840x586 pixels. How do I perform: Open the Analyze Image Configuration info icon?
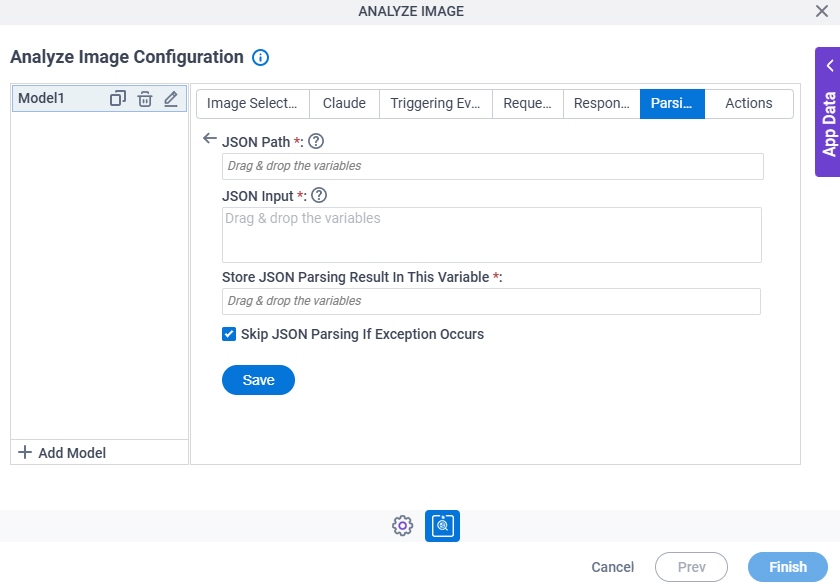click(x=260, y=57)
